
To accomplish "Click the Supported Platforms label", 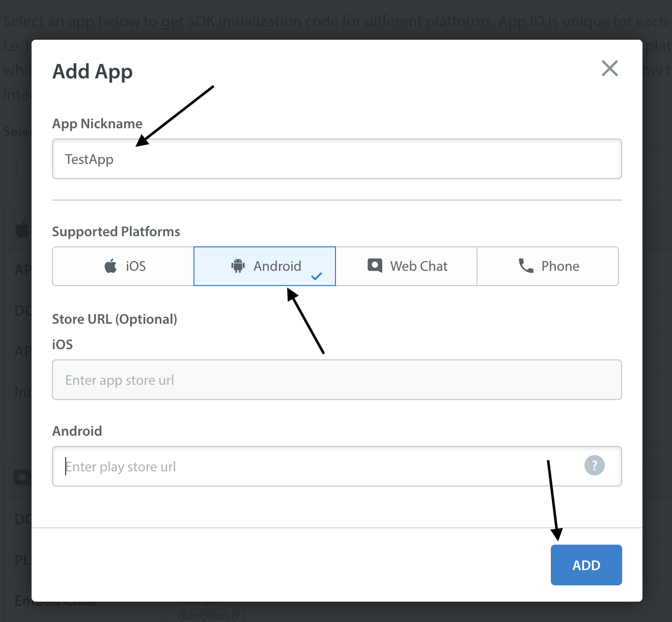I will pos(116,232).
